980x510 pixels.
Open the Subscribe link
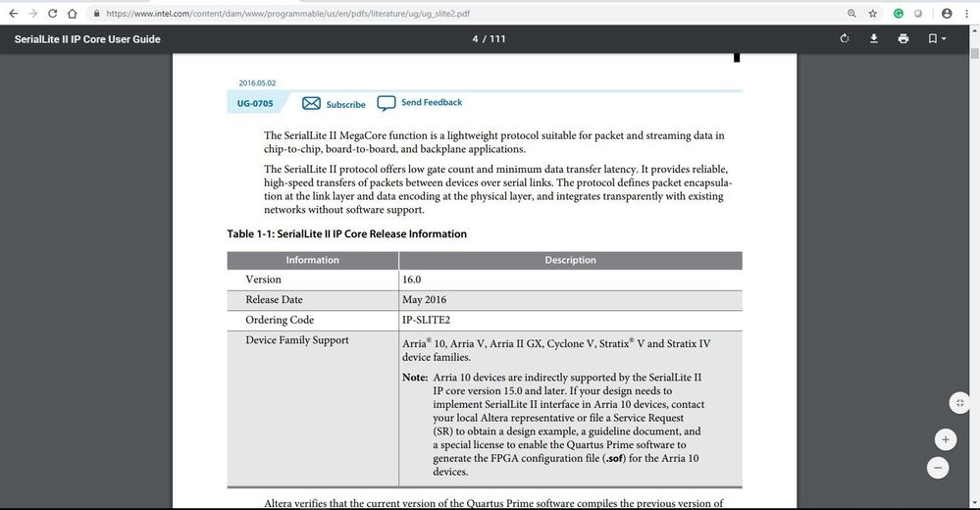coord(345,104)
